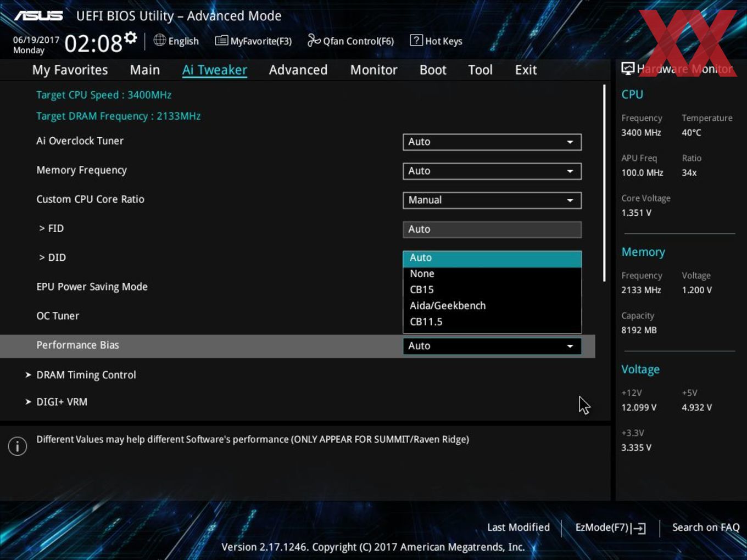Click the globe language icon
The image size is (747, 560).
pyautogui.click(x=159, y=40)
